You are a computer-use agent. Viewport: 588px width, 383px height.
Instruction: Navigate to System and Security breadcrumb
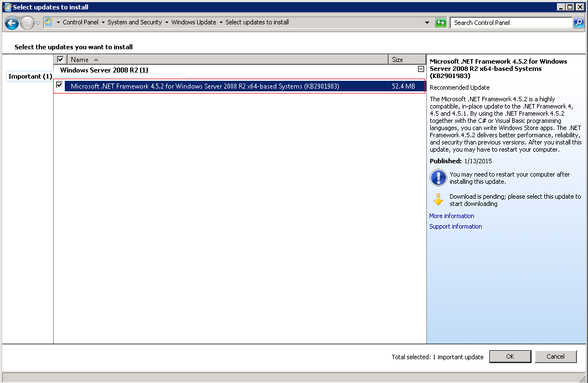(135, 22)
